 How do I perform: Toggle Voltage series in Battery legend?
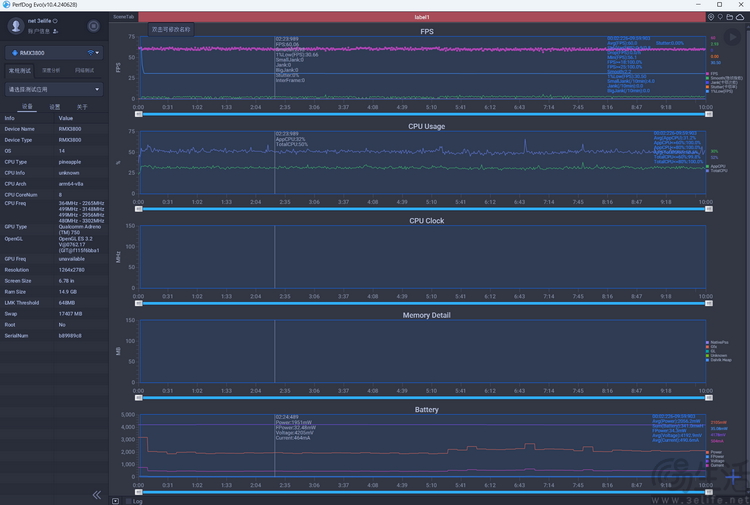tap(715, 461)
